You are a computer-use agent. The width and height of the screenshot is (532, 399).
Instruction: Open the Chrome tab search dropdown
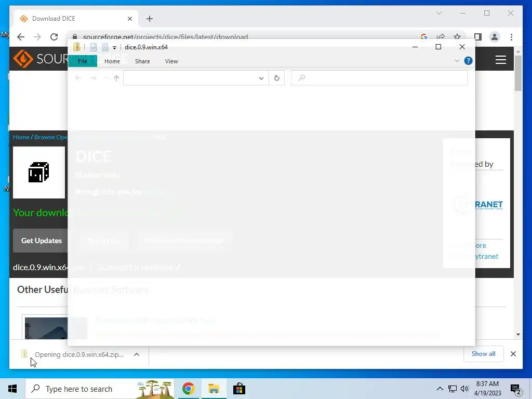pyautogui.click(x=438, y=13)
